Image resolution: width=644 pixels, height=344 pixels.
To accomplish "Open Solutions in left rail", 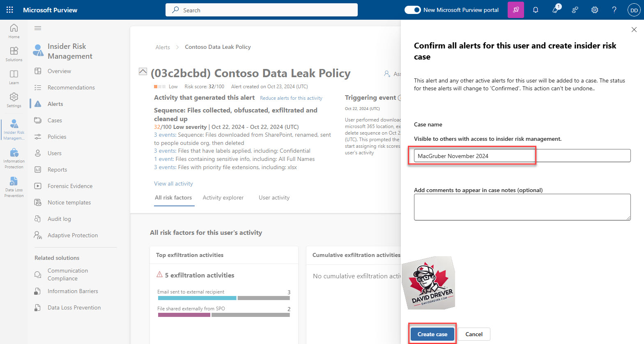I will (x=14, y=54).
